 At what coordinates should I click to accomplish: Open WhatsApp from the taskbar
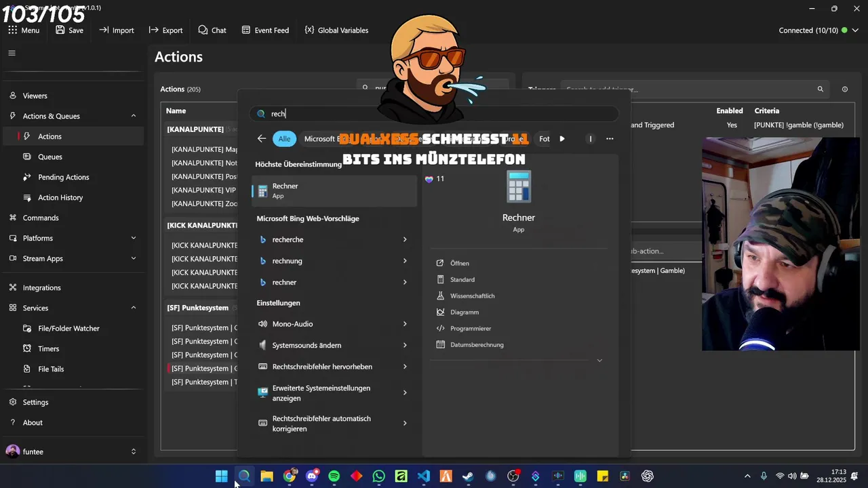tap(378, 476)
